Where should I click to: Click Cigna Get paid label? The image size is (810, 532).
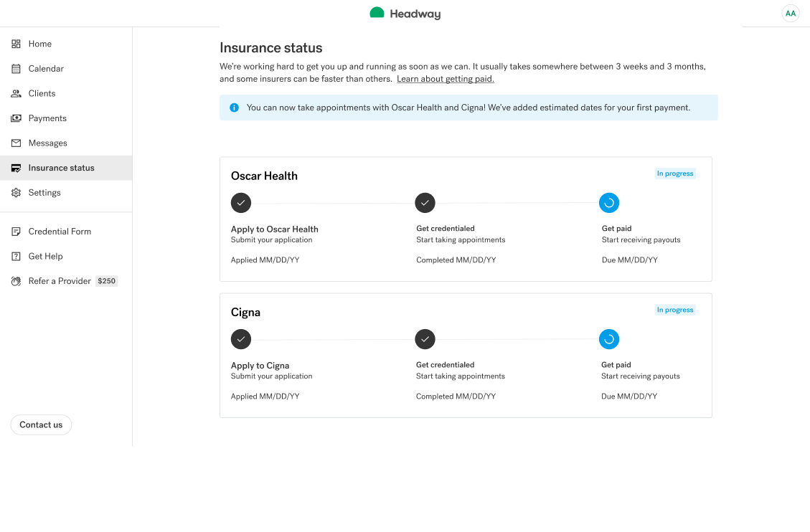[616, 364]
